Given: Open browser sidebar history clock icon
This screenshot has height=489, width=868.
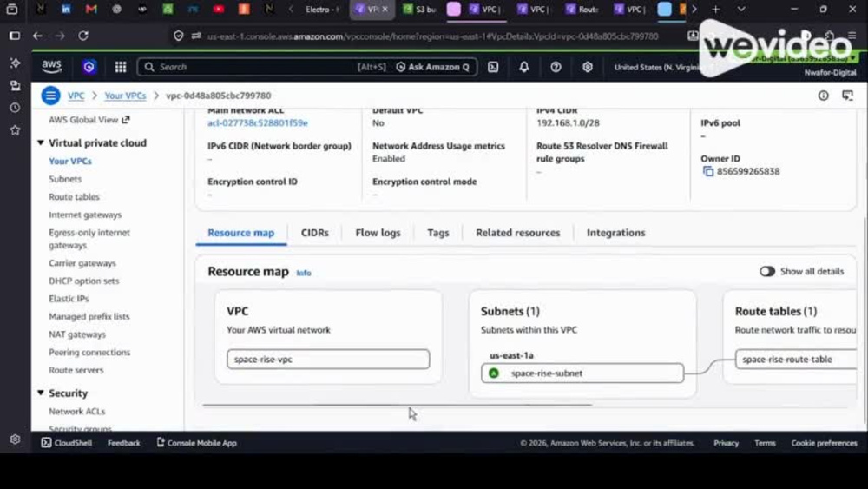Looking at the screenshot, I should 15,108.
